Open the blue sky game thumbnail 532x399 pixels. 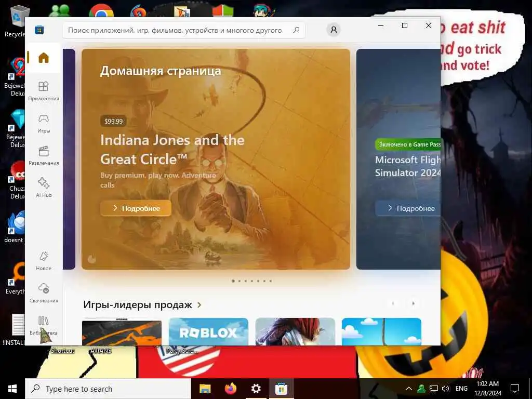coord(382,331)
